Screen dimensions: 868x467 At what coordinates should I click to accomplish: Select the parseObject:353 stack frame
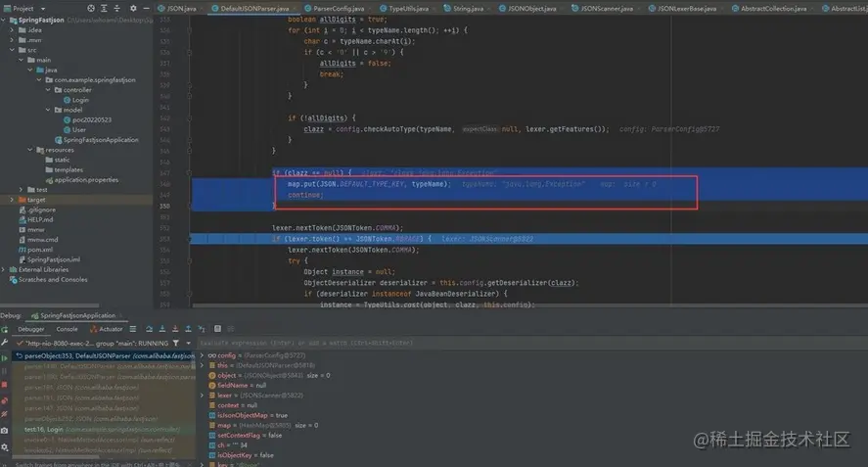[105, 355]
